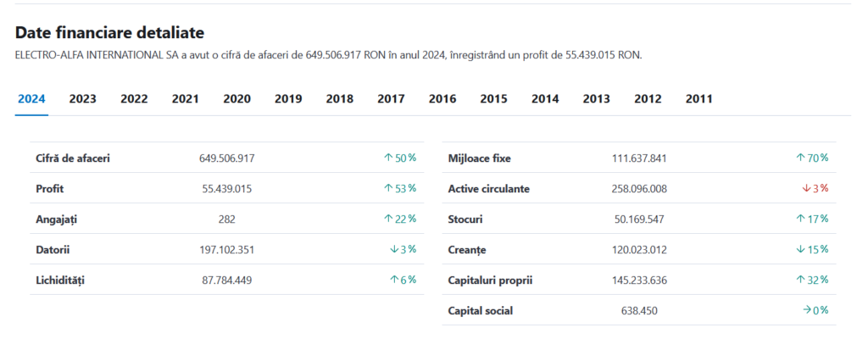Click the Date financiare detaliate heading

tap(109, 33)
